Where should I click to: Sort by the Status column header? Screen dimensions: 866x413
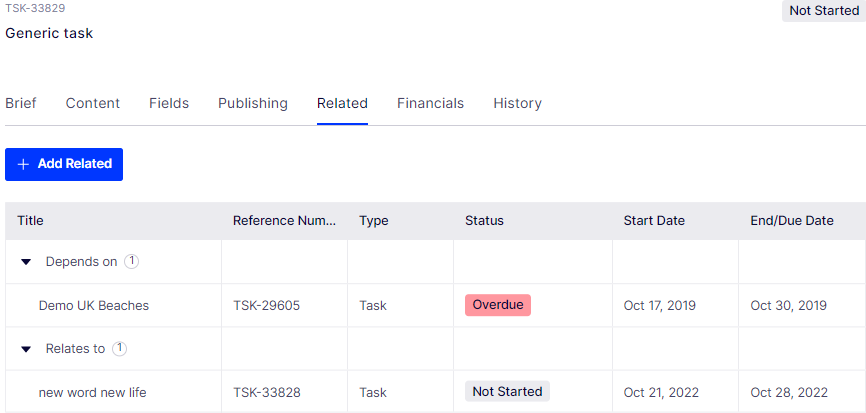[x=484, y=221]
